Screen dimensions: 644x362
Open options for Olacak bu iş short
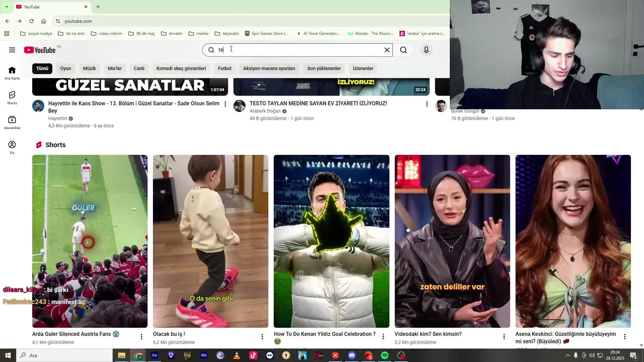pyautogui.click(x=262, y=337)
